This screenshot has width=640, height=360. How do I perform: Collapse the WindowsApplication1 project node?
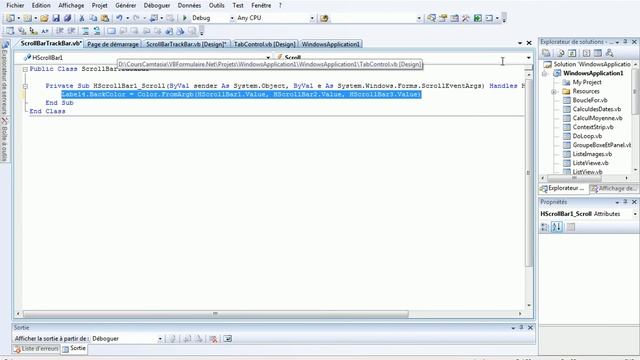[544, 74]
